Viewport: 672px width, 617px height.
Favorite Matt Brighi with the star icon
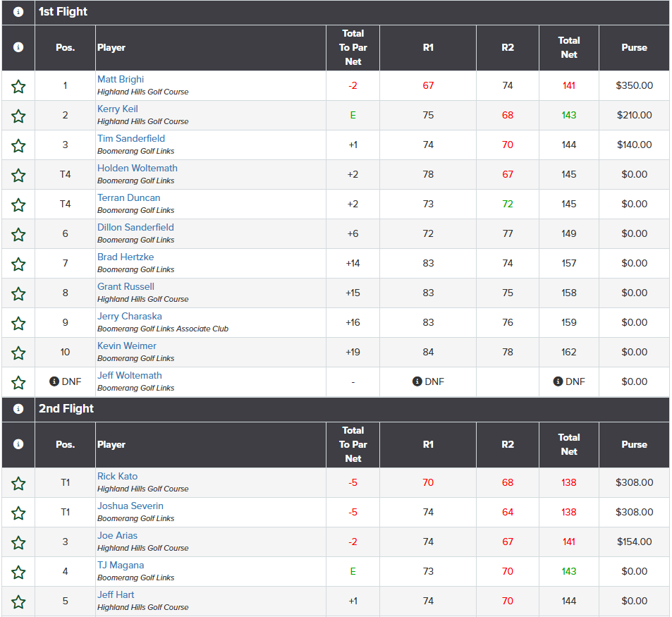click(18, 87)
